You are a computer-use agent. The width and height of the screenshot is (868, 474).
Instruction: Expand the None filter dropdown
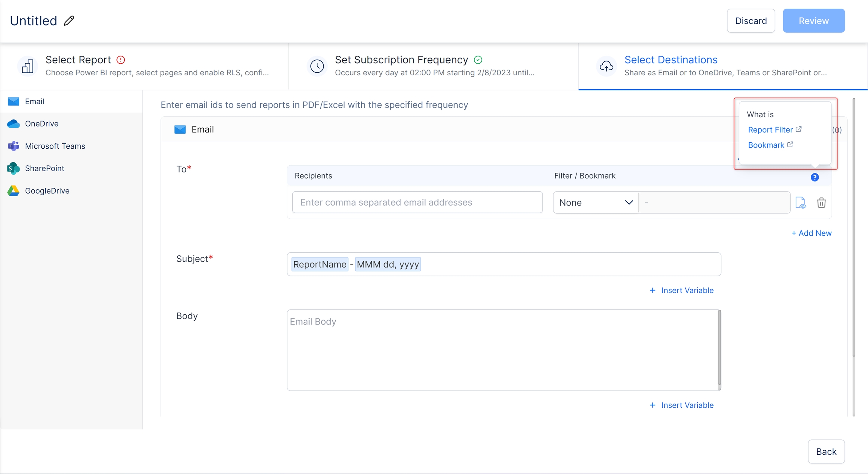(x=596, y=203)
